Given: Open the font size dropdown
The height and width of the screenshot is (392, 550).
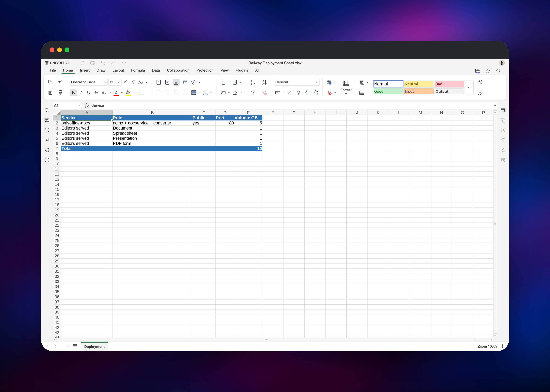Looking at the screenshot, I should pyautogui.click(x=119, y=82).
